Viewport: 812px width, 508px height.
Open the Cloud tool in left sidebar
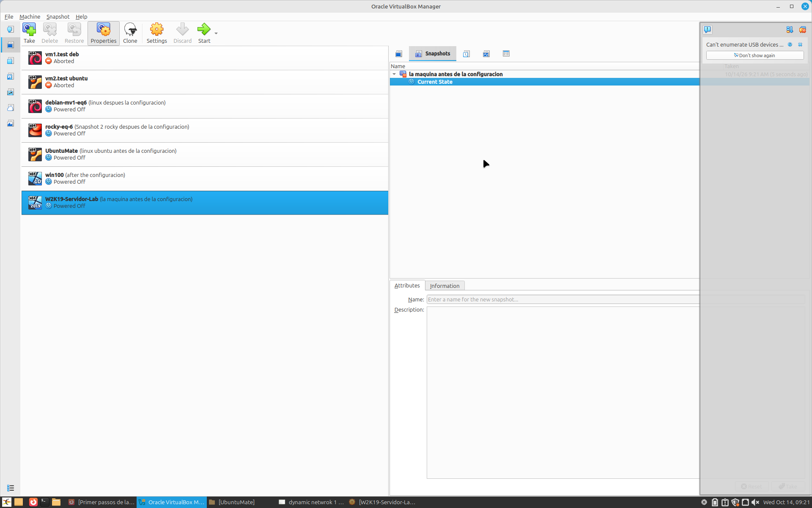[x=11, y=108]
